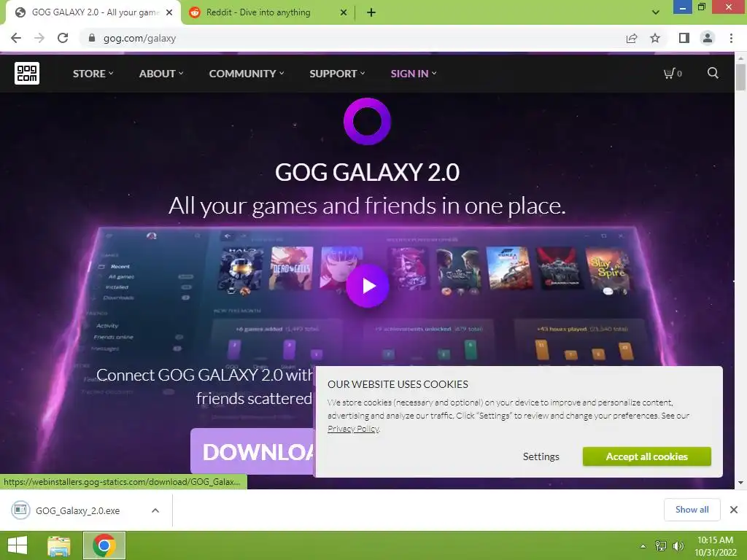Go forward in browser history
747x560 pixels.
pyautogui.click(x=39, y=38)
